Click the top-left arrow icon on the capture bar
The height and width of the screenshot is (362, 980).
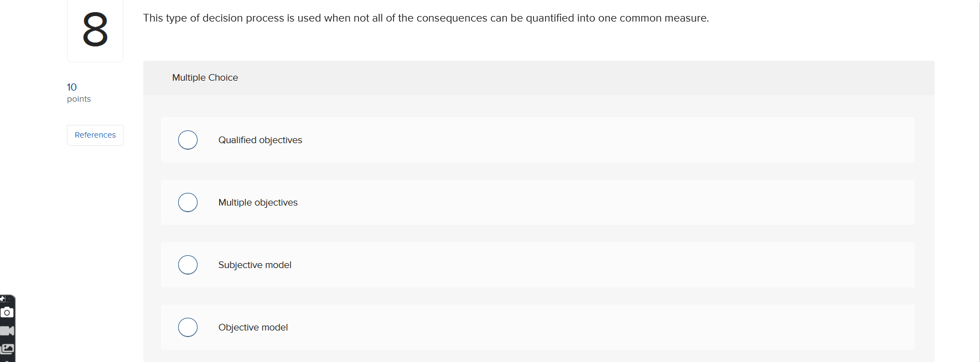(x=3, y=298)
